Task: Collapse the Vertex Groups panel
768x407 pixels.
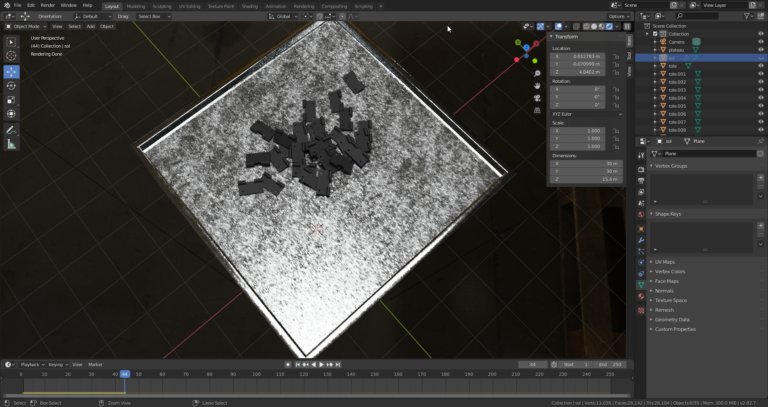Action: pyautogui.click(x=671, y=166)
